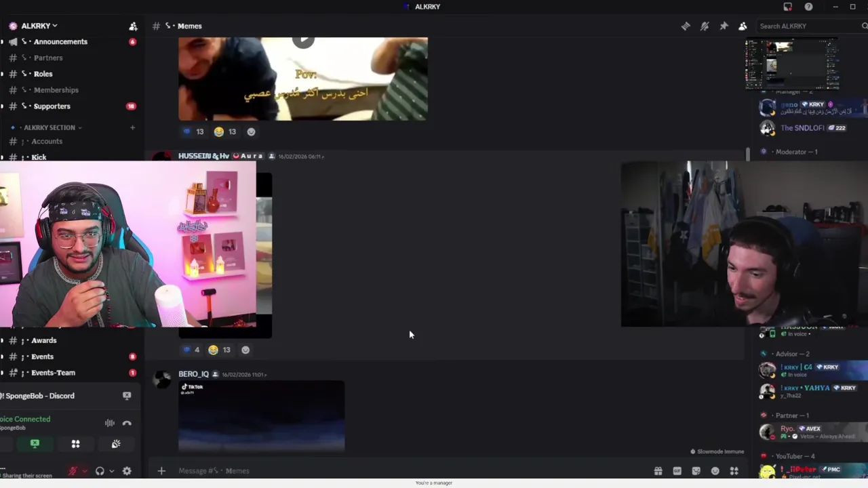Viewport: 868px width, 488px height.
Task: Disconnect from voice with phone icon
Action: tap(127, 423)
